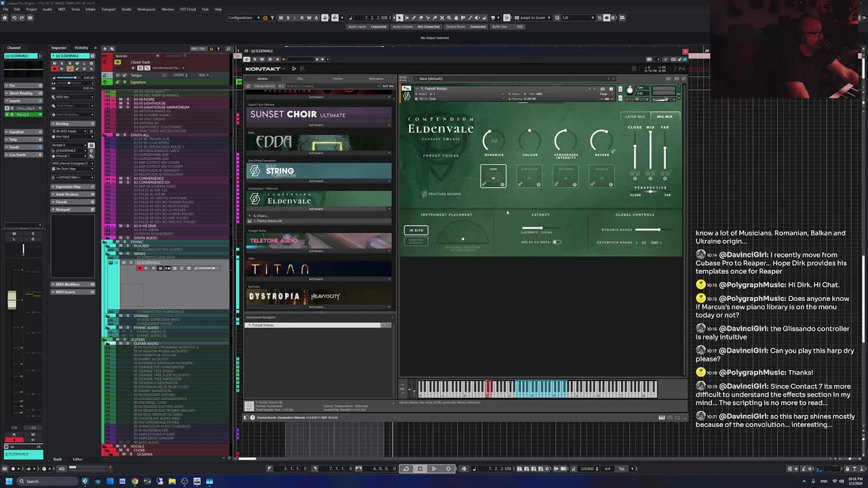Select the Draw pencil tool
This screenshot has width=868, height=488.
tap(414, 18)
